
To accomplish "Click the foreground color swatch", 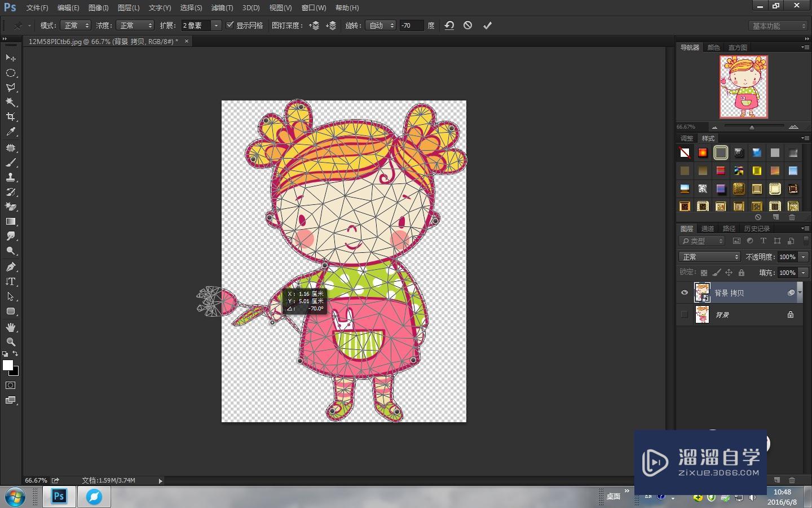I will click(x=8, y=365).
